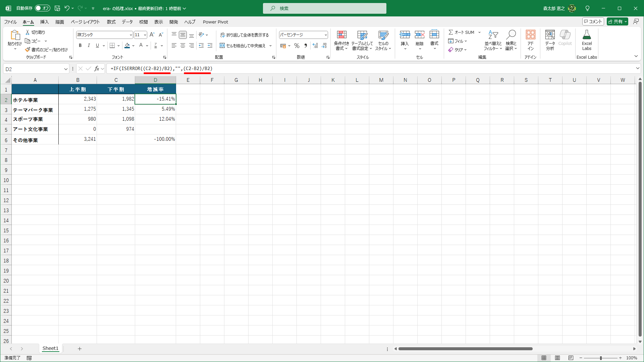Viewport: 644px width, 362px height.
Task: Toggle the AutoSave switch
Action: tap(43, 8)
